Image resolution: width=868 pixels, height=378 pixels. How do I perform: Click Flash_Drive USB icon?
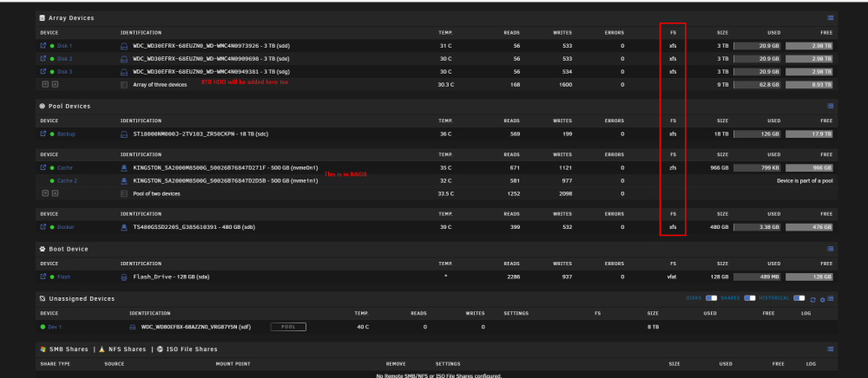[x=124, y=277]
